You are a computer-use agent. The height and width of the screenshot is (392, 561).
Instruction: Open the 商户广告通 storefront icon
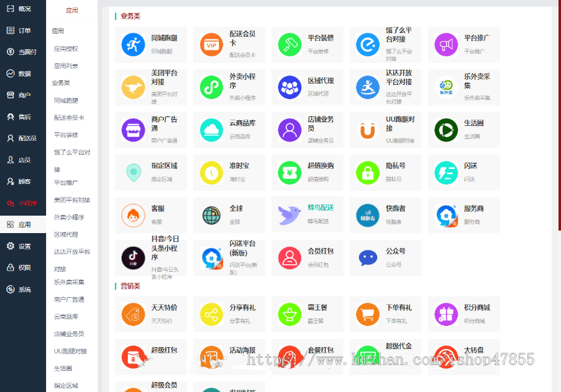(133, 130)
